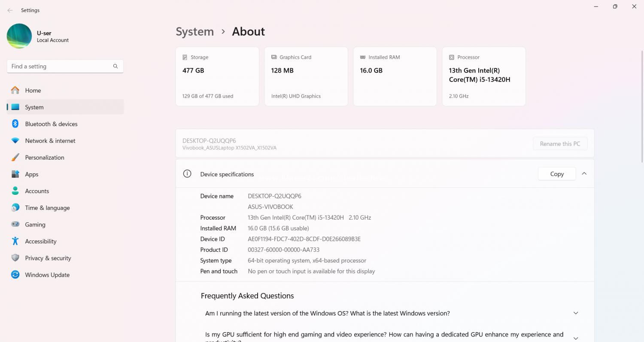Open the Apps settings page

[x=32, y=174]
